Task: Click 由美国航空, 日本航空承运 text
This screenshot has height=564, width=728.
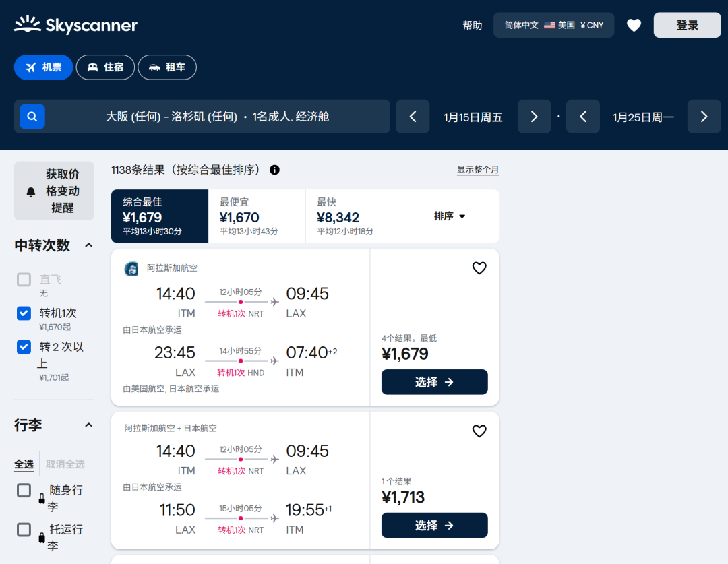Action: (171, 389)
